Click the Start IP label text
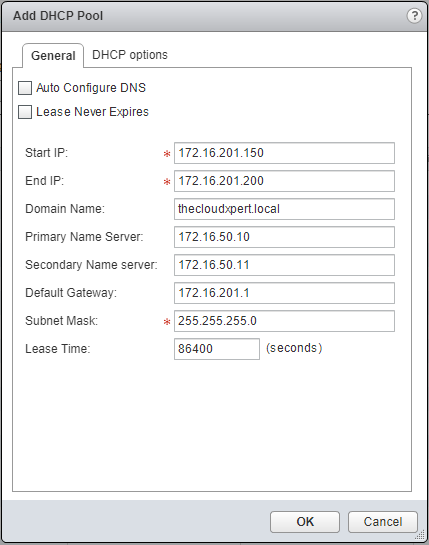Screen dimensions: 429x545 click(x=47, y=153)
